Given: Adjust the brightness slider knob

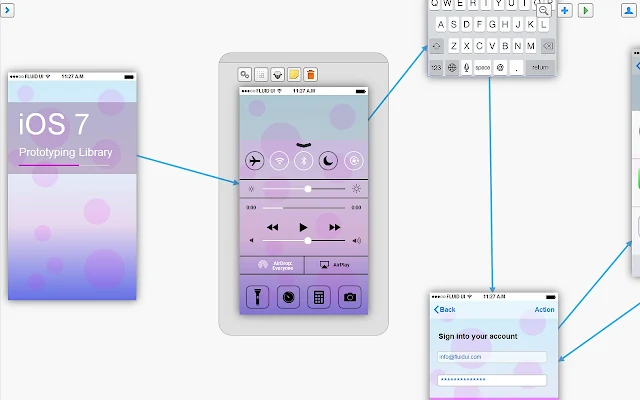Looking at the screenshot, I should click(x=308, y=189).
